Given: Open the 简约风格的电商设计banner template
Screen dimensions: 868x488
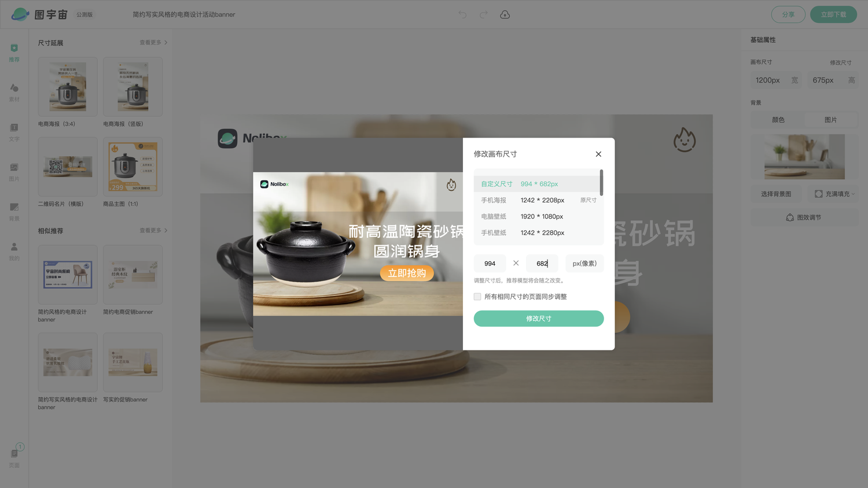Looking at the screenshot, I should point(68,275).
